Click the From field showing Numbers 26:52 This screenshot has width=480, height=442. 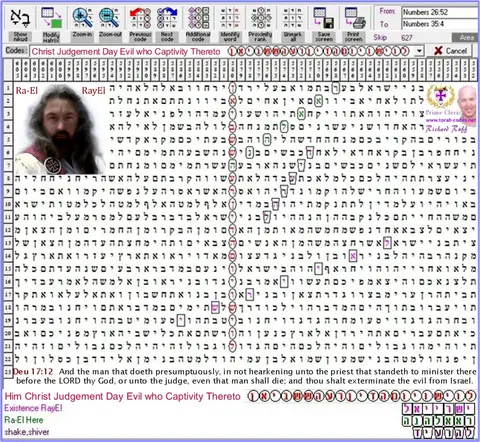(x=440, y=12)
